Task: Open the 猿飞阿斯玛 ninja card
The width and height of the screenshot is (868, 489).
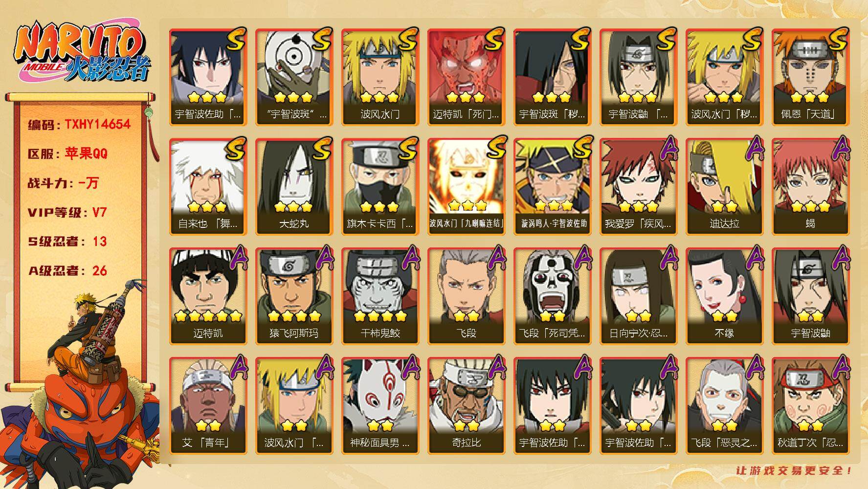Action: [x=294, y=296]
